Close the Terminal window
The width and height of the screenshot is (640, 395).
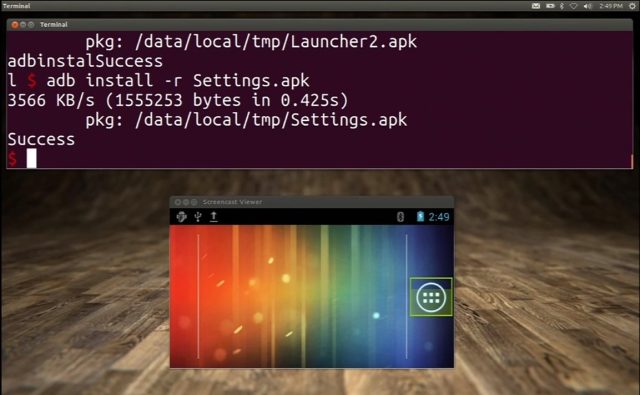[15, 24]
